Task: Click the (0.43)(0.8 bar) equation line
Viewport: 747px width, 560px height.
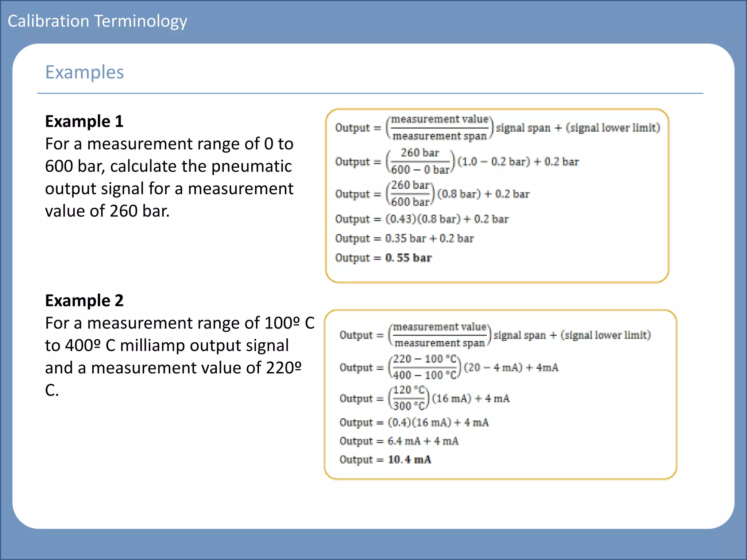Action: 422,219
